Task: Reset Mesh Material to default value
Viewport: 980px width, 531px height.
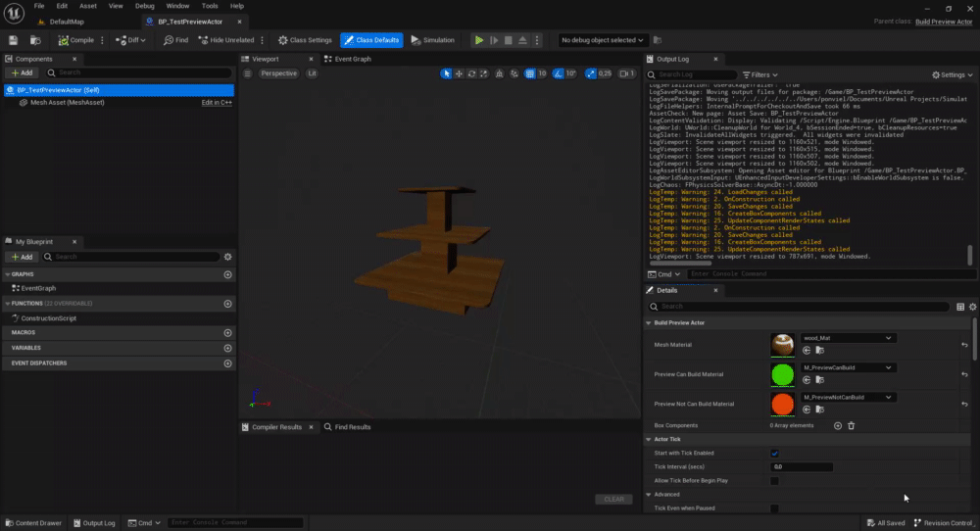Action: 965,345
